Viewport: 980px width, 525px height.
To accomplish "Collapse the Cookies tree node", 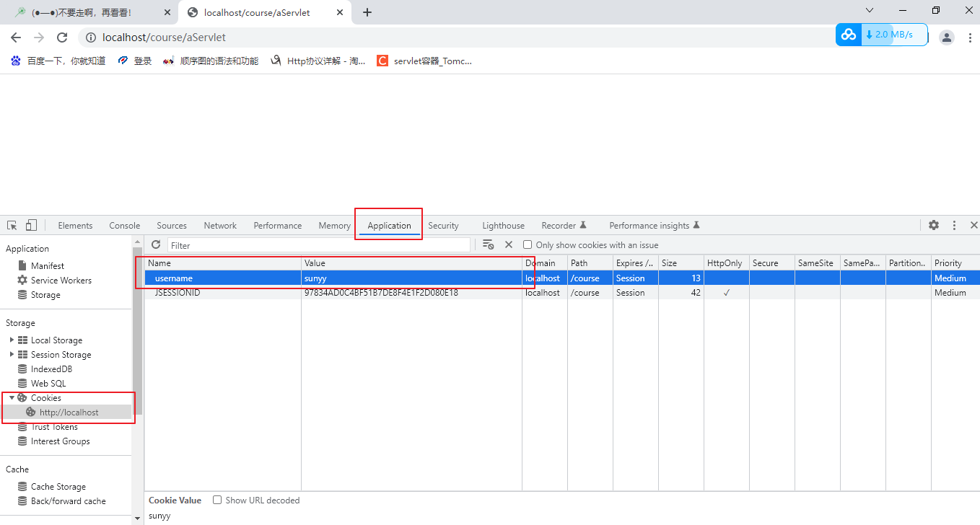I will tap(12, 398).
